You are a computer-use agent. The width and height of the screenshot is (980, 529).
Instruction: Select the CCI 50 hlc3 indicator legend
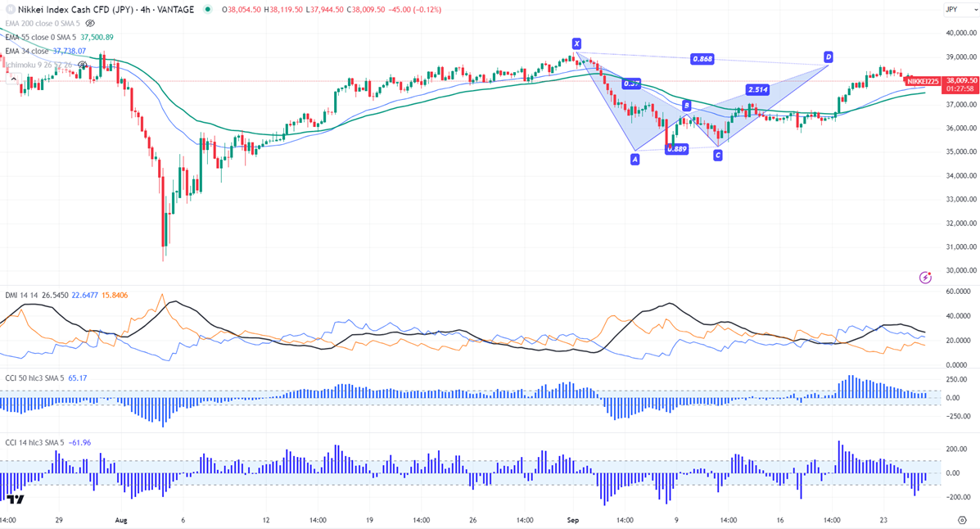click(34, 378)
